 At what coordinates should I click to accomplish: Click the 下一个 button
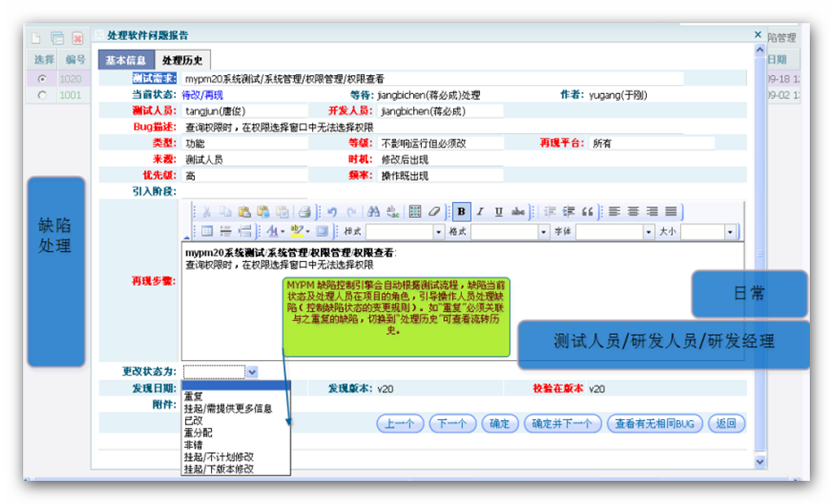coord(452,424)
